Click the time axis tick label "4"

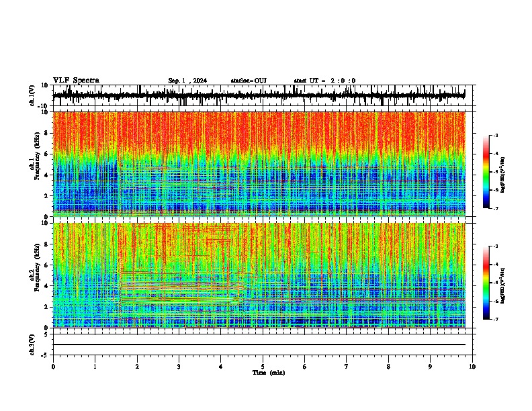(221, 367)
